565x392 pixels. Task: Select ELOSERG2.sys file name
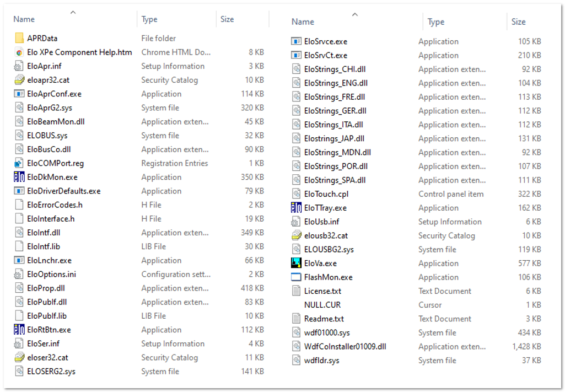tap(51, 372)
